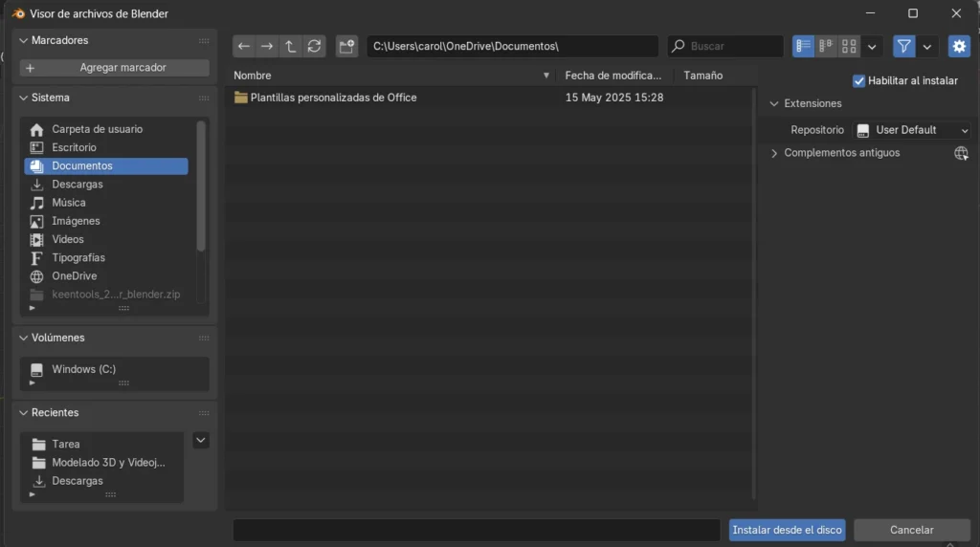Open recent folder Tarea
This screenshot has height=547, width=980.
(x=103, y=444)
